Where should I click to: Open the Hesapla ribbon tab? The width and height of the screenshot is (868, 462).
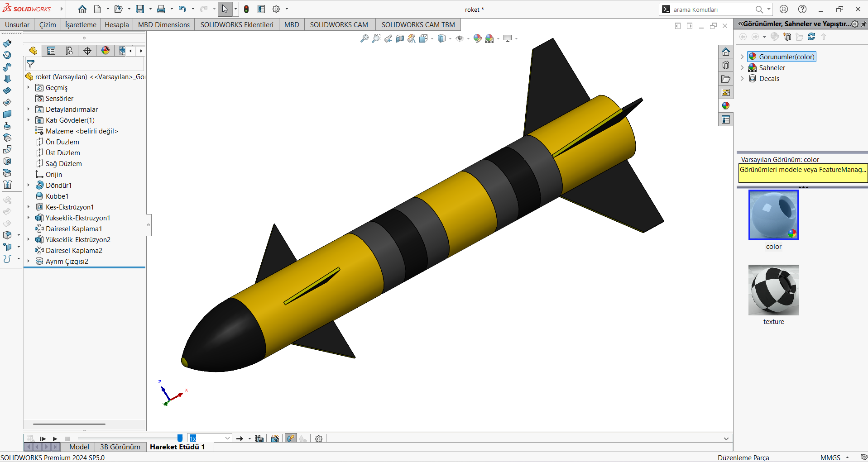pos(117,24)
